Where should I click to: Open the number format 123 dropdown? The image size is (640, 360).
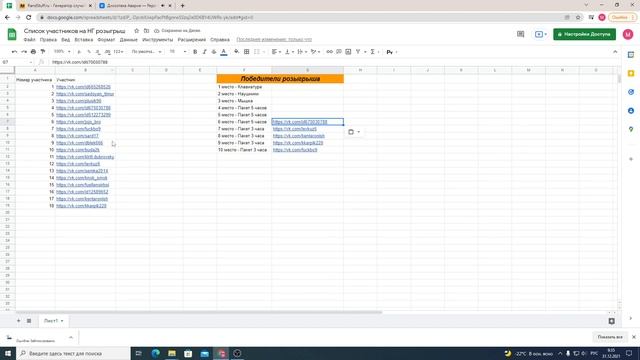tap(118, 52)
